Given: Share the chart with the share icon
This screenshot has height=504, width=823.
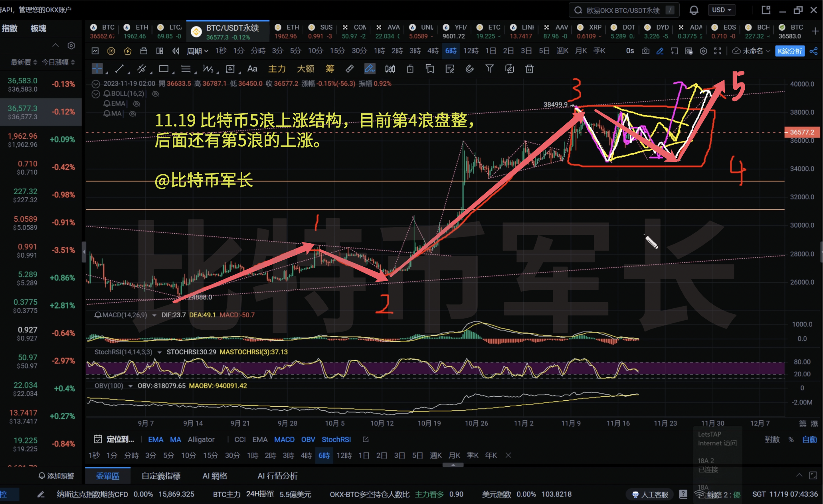Looking at the screenshot, I should pyautogui.click(x=813, y=51).
